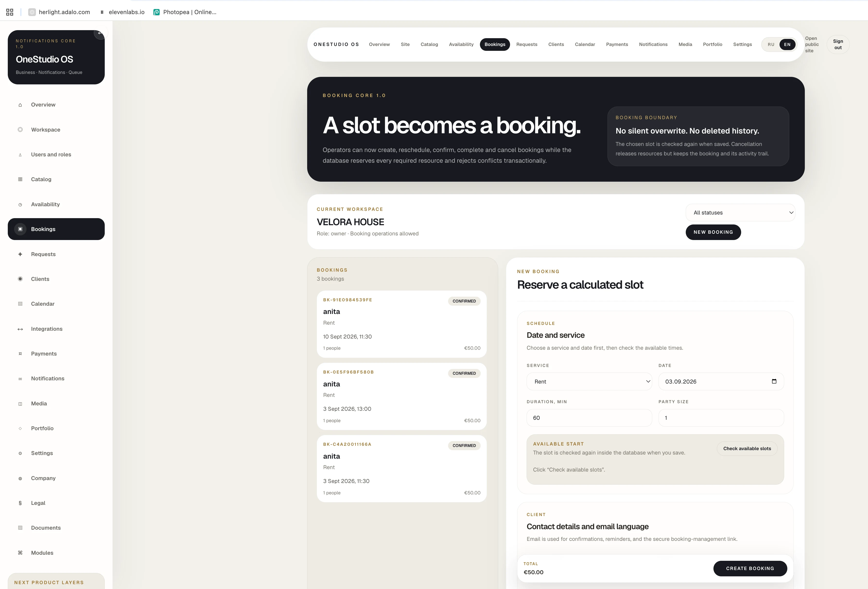Open the Calendar tab in top navigation
868x589 pixels.
[585, 45]
